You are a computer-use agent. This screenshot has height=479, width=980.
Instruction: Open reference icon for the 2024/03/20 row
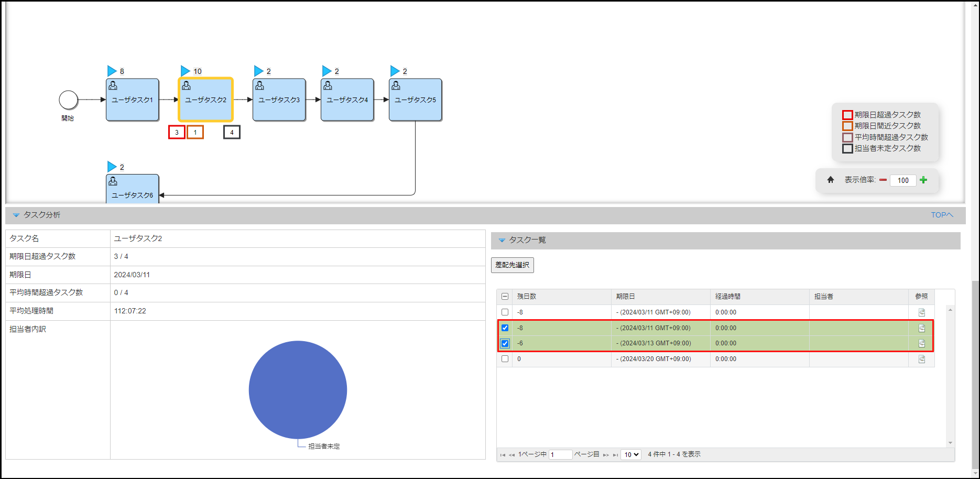922,359
